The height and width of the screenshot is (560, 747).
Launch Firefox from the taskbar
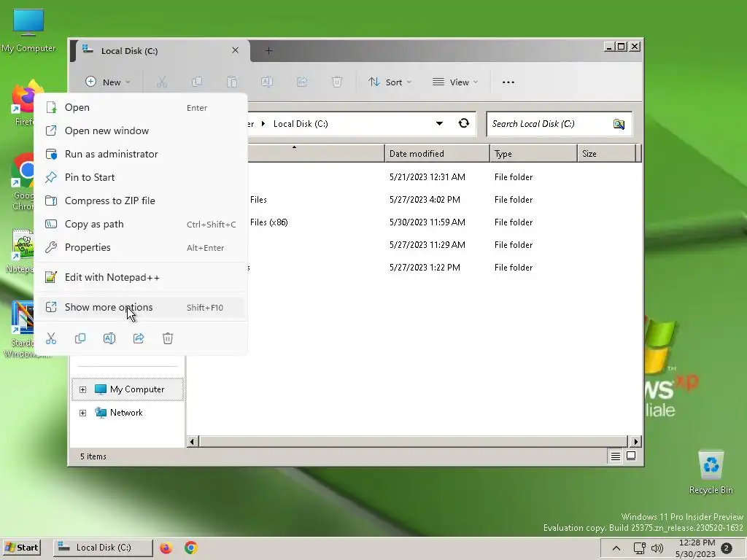[166, 548]
